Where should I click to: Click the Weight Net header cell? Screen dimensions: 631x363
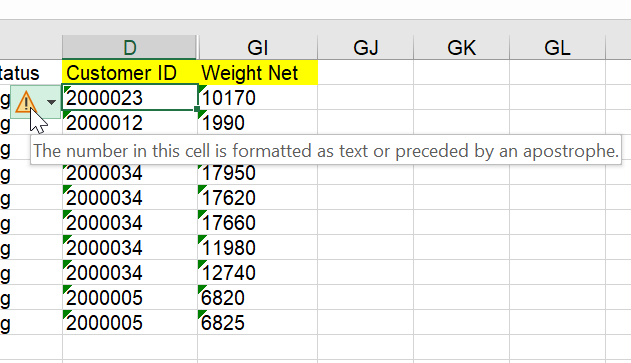(x=258, y=72)
